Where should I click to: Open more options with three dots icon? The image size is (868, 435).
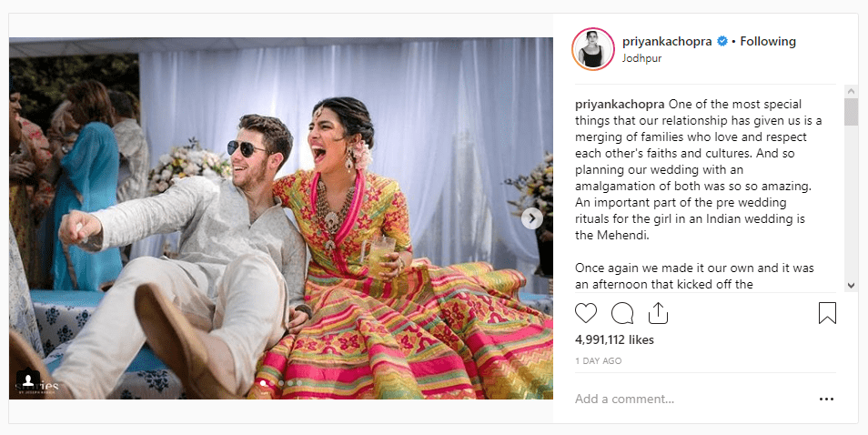pos(826,399)
